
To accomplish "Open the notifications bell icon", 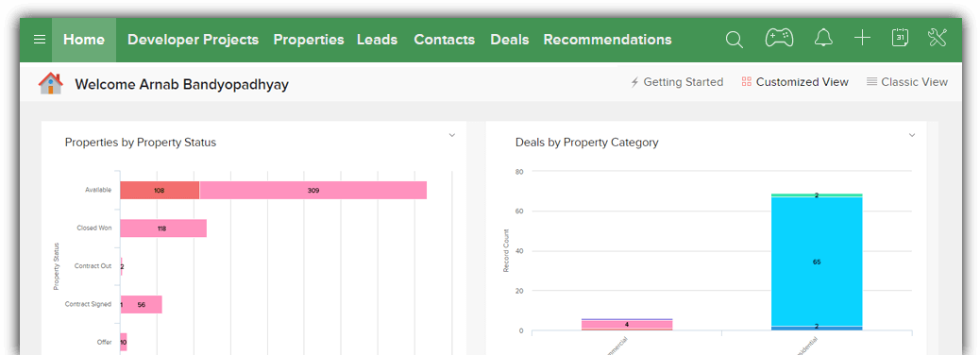I will pyautogui.click(x=823, y=38).
